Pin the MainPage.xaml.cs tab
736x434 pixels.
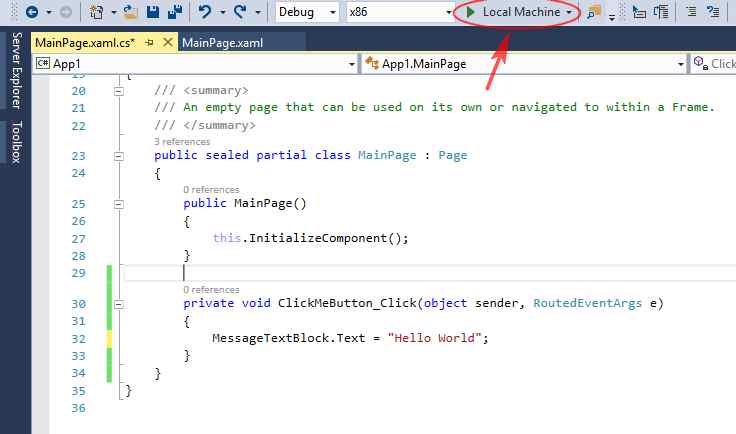(x=150, y=43)
